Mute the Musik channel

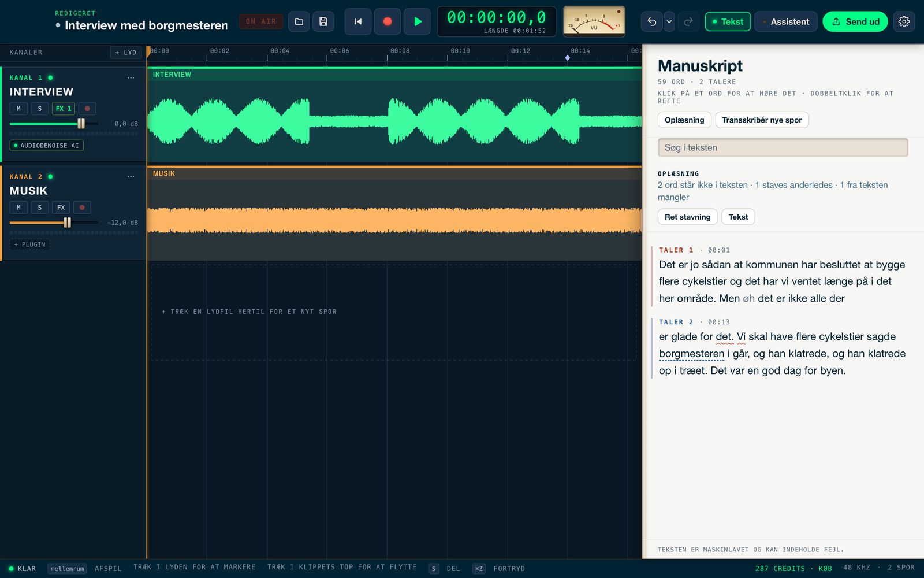pos(18,208)
